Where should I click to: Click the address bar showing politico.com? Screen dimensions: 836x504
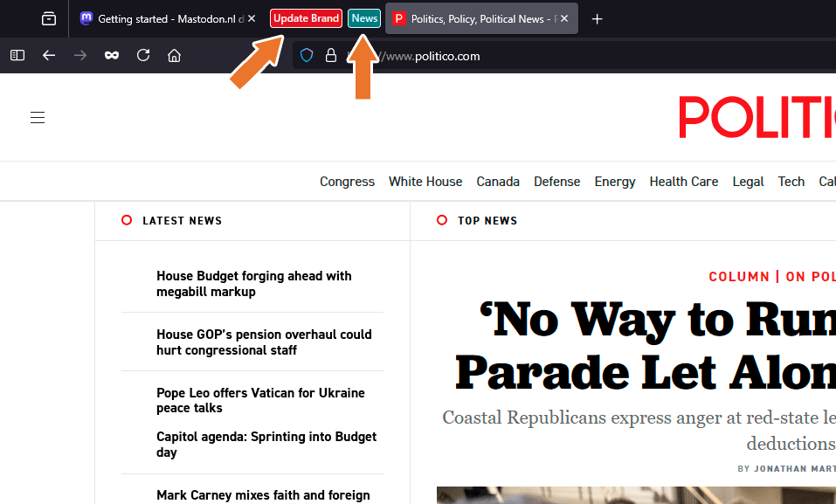pos(524,56)
